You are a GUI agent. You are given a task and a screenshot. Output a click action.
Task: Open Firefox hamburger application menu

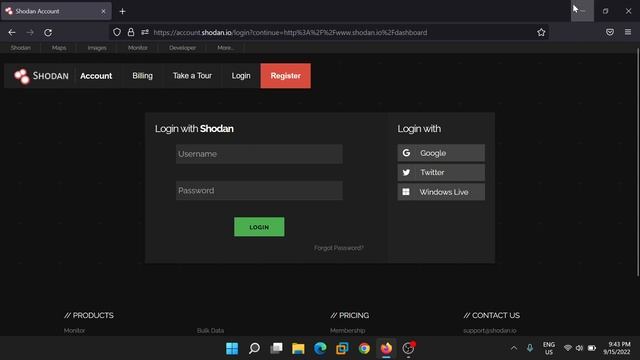tap(628, 32)
